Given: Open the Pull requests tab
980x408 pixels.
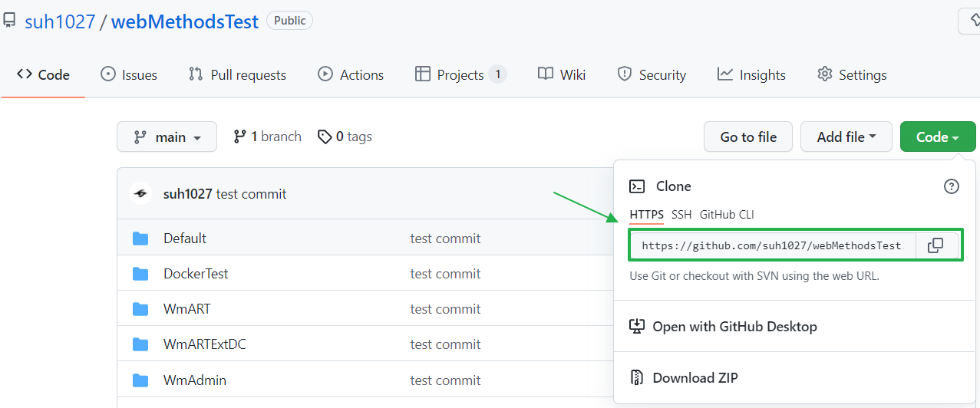Looking at the screenshot, I should point(237,74).
